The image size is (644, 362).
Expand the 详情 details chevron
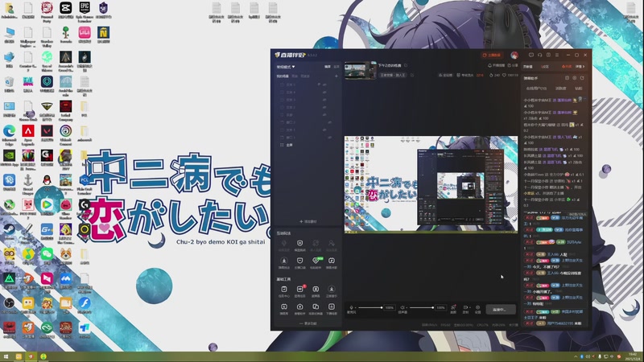click(x=580, y=67)
